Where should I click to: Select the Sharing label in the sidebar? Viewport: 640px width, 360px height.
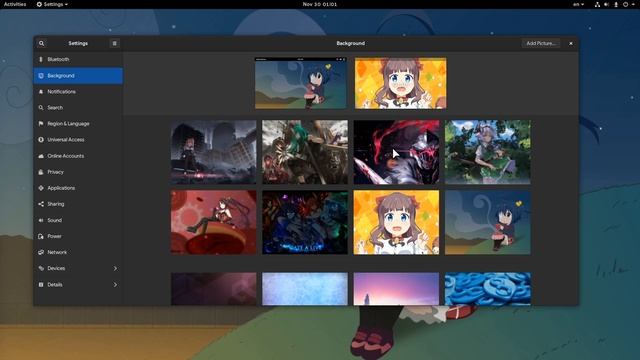[56, 204]
